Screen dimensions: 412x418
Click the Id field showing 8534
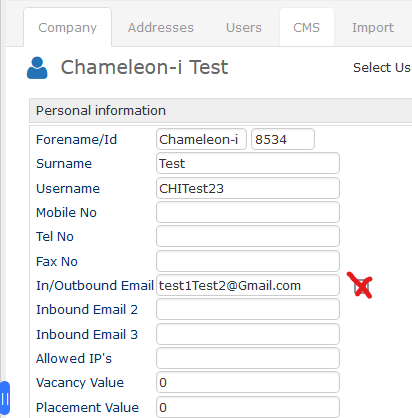click(x=283, y=139)
